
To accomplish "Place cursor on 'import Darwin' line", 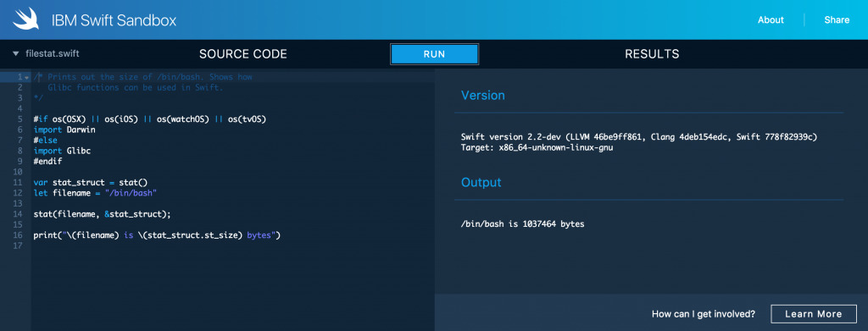I will point(64,130).
